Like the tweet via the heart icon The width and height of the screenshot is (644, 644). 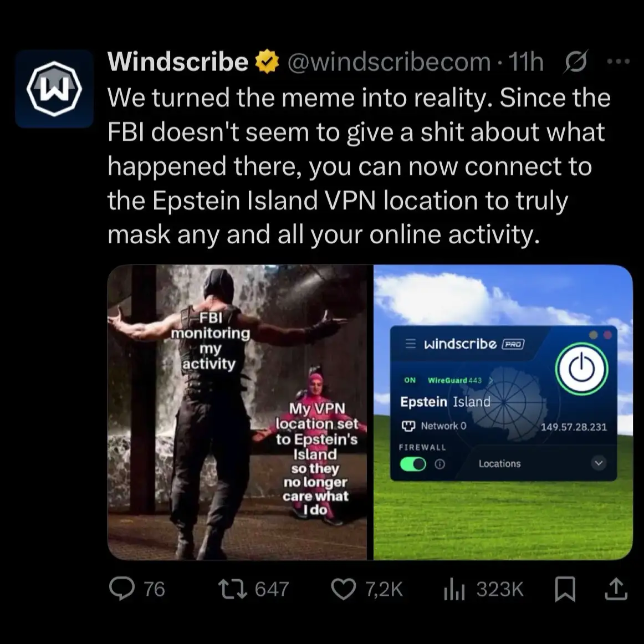click(344, 589)
